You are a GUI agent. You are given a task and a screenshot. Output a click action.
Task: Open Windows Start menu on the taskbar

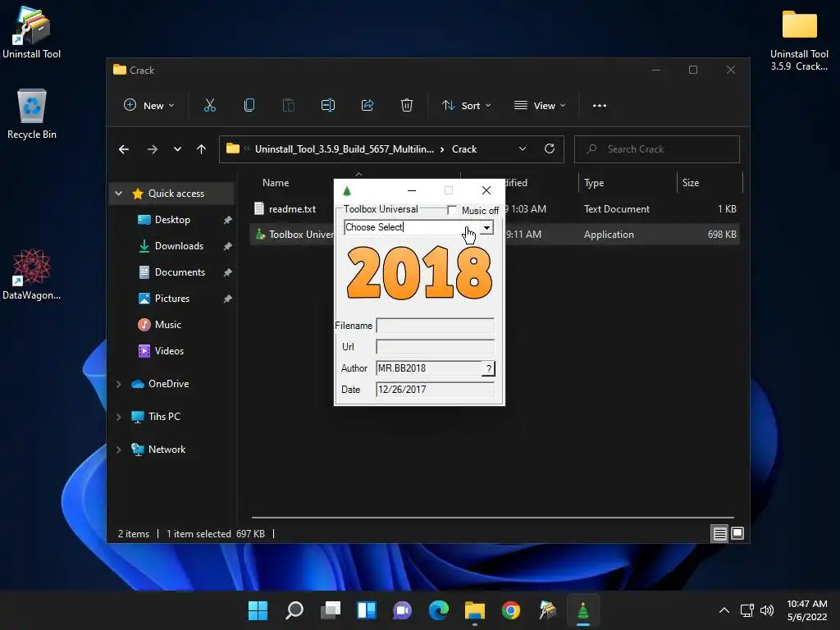tap(258, 610)
